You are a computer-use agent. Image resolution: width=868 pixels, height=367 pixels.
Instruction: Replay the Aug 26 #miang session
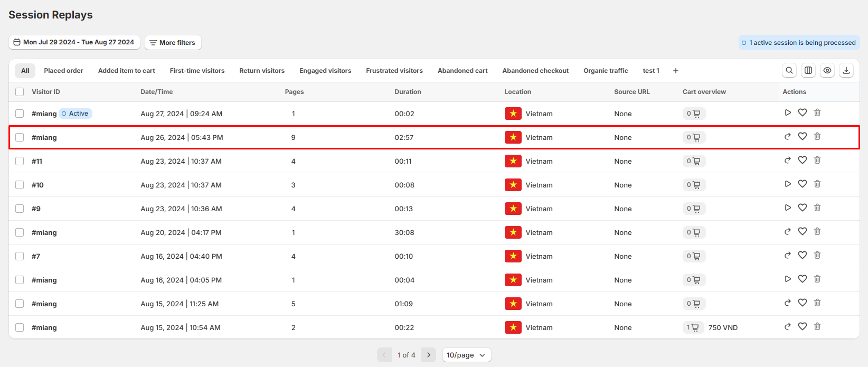[x=787, y=136]
